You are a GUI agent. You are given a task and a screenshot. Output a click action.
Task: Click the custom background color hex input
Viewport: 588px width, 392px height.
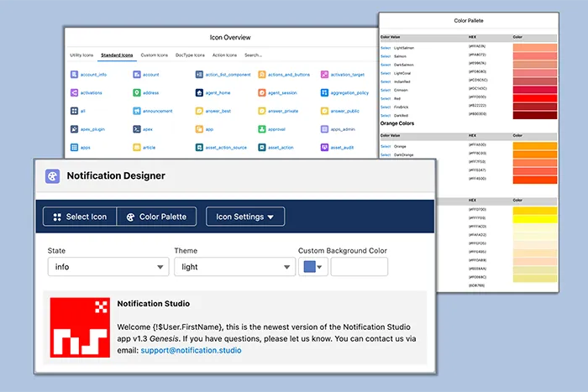pos(360,267)
